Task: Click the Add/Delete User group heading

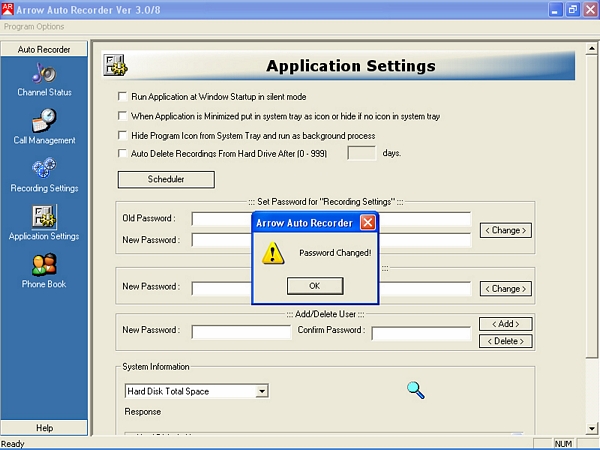Action: [325, 314]
